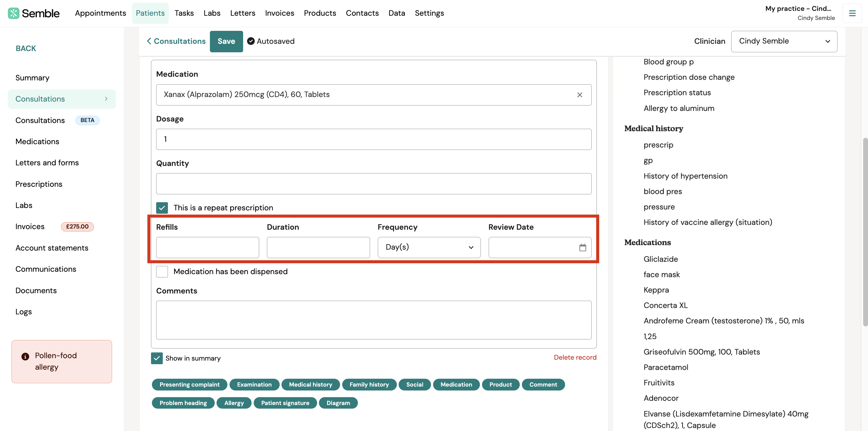Open the hamburger menu icon

(x=852, y=13)
